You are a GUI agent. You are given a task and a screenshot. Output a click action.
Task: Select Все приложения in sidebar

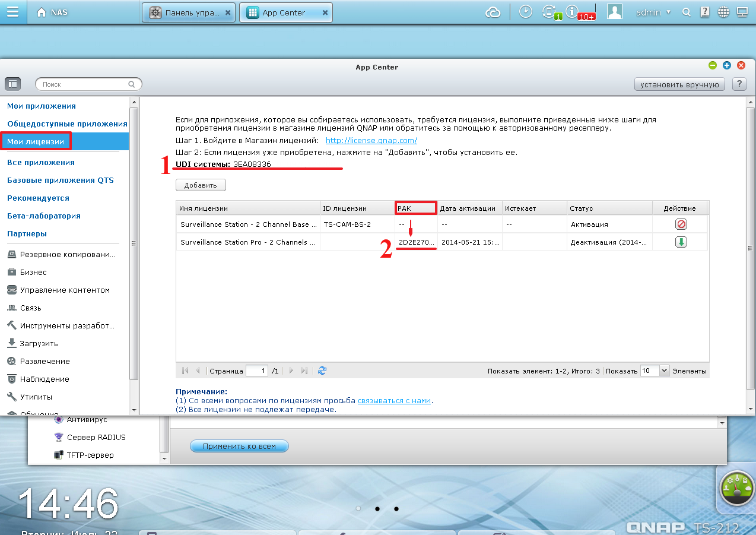click(x=41, y=162)
